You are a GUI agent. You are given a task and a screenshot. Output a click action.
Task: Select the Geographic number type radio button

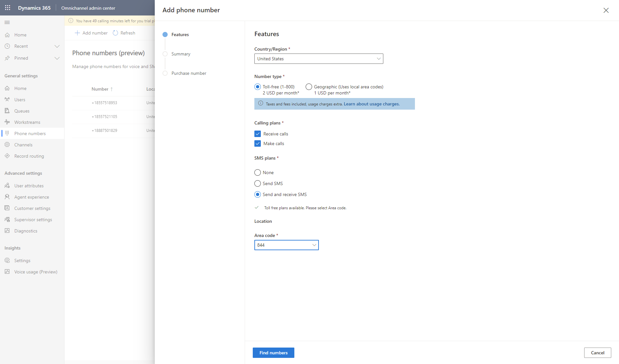pyautogui.click(x=309, y=87)
